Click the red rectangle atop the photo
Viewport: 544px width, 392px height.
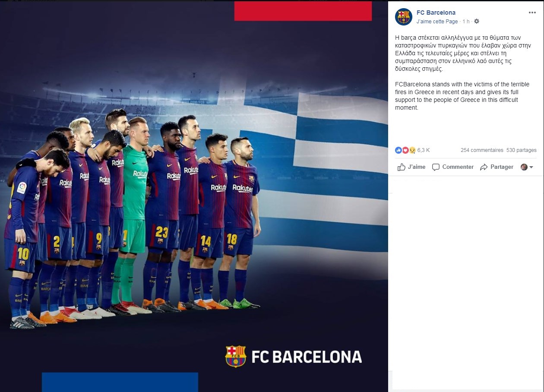click(x=303, y=11)
